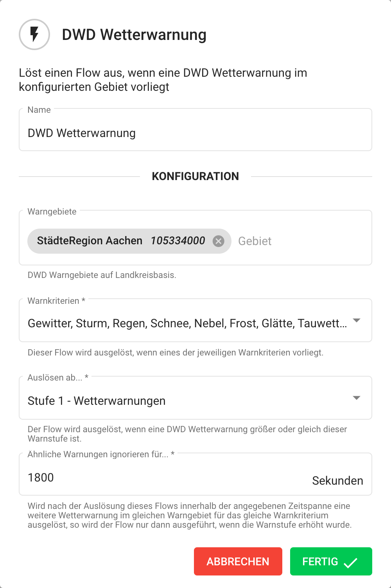Expand the Auslösen ab dropdown arrow

tap(356, 398)
